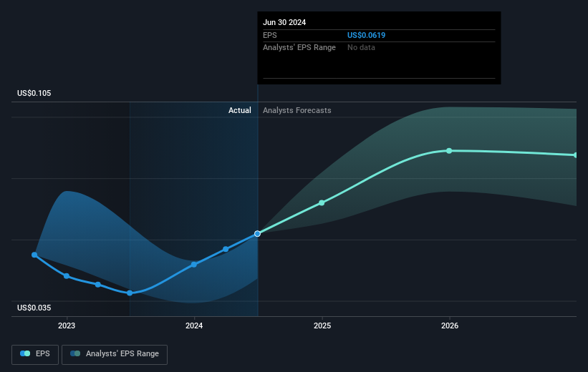The image size is (588, 372).
Task: Click the EPS legend color swatch icon
Action: pos(25,353)
